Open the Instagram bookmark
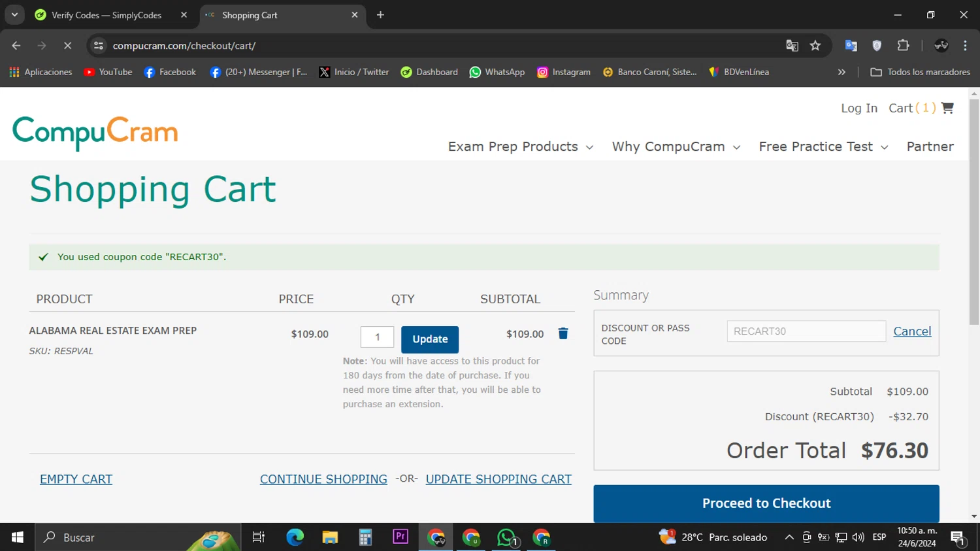Screen dimensions: 980x551 coord(564,72)
